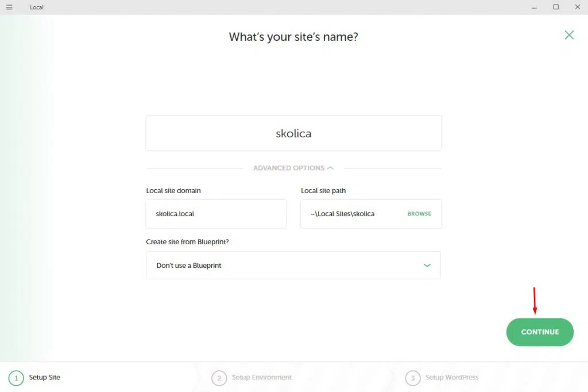The height and width of the screenshot is (392, 588).
Task: Close the site setup wizard with the green X
Action: (569, 35)
